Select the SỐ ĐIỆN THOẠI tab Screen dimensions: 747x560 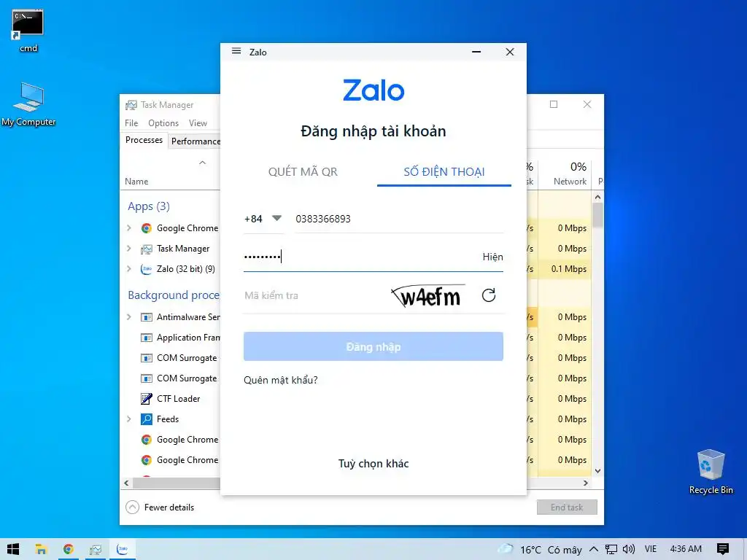[444, 172]
